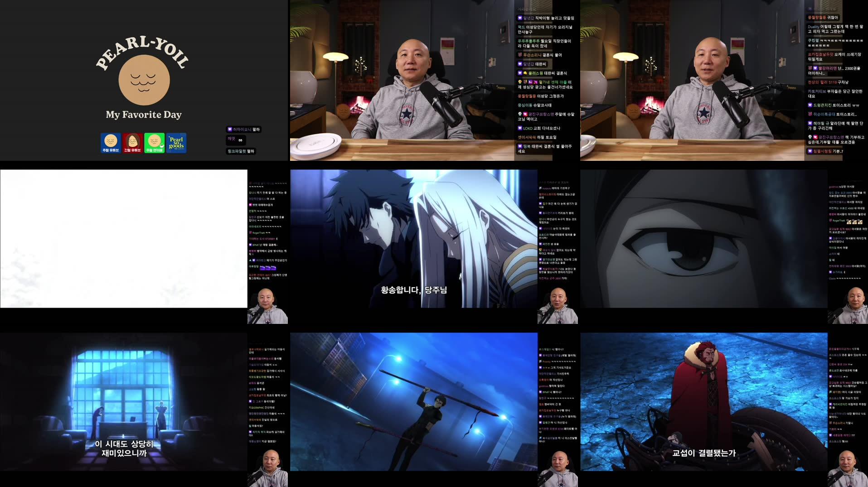868x487 pixels.
Task: Click the 중심이동 슈말코사태 chat message
Action: click(534, 106)
